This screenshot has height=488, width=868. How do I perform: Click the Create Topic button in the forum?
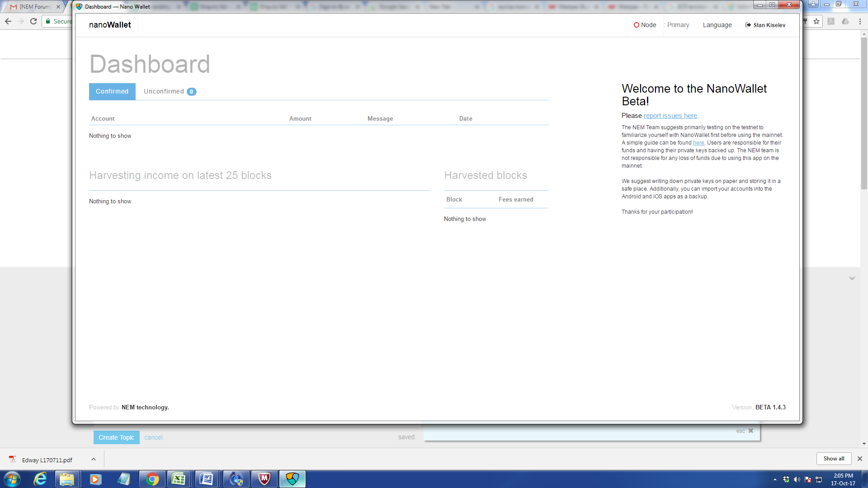(116, 437)
